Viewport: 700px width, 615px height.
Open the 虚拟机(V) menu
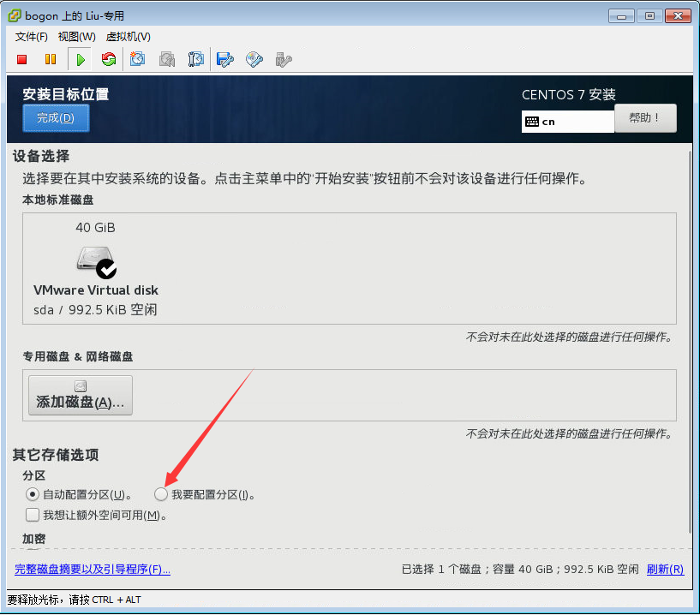(x=129, y=37)
